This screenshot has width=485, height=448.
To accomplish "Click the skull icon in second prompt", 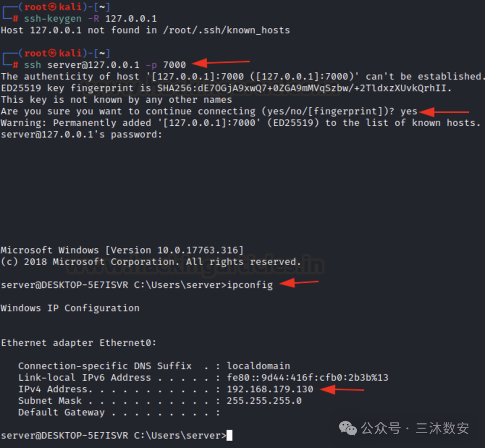I will tap(52, 53).
